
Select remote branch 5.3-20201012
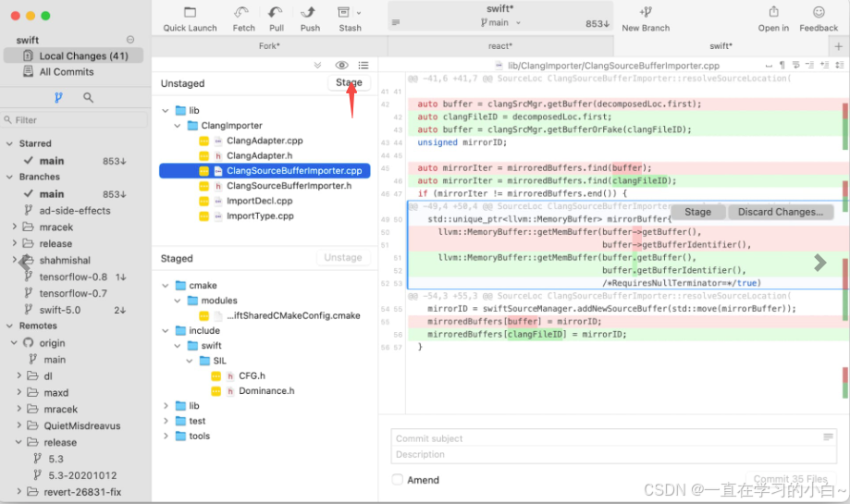(x=82, y=475)
